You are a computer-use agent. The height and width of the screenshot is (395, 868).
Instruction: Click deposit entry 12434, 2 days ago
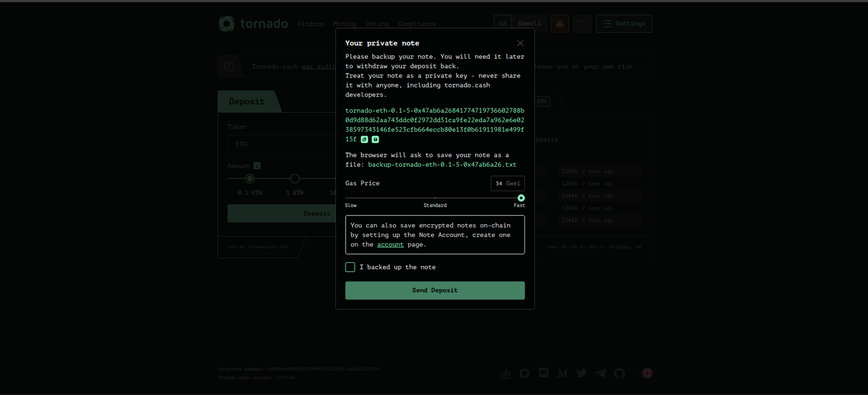click(600, 196)
